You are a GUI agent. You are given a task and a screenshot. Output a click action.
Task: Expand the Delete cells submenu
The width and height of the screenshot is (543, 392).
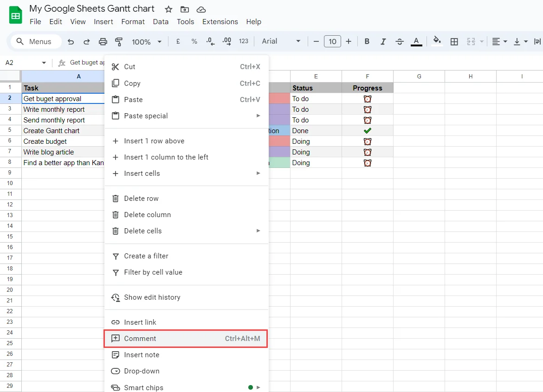point(258,231)
